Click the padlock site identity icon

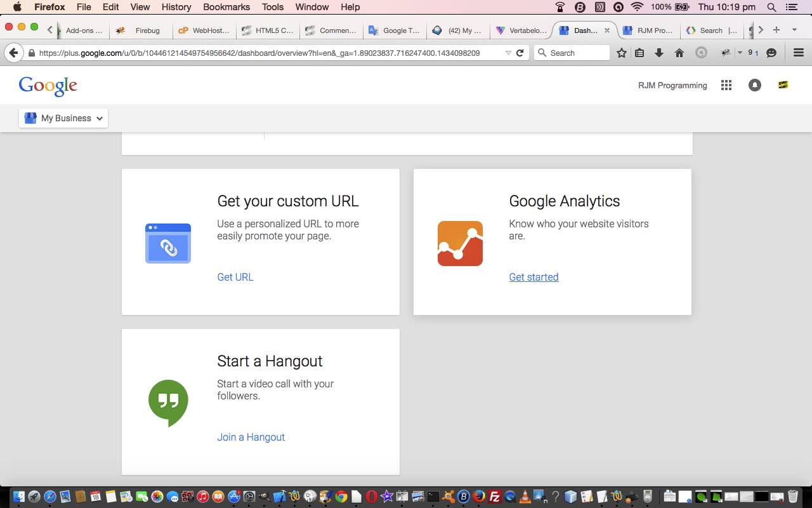click(x=31, y=53)
